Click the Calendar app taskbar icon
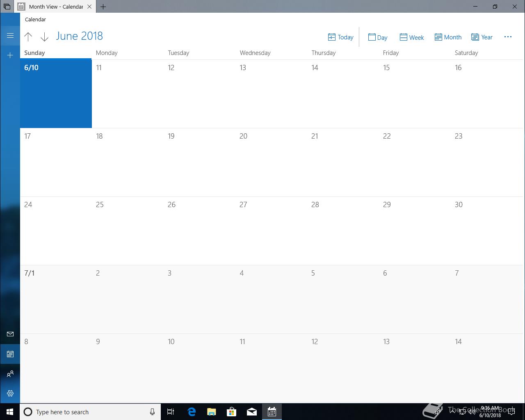Image resolution: width=525 pixels, height=420 pixels. coord(272,412)
